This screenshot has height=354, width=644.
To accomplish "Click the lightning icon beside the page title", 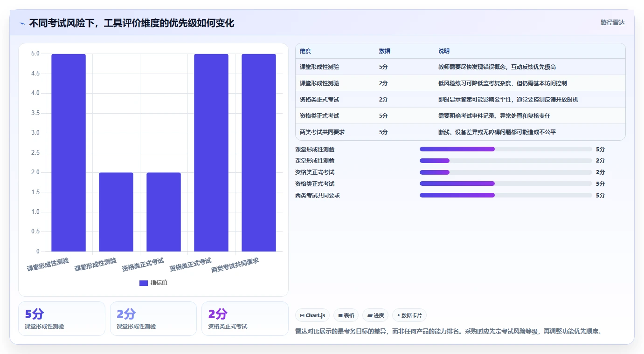I will (22, 23).
